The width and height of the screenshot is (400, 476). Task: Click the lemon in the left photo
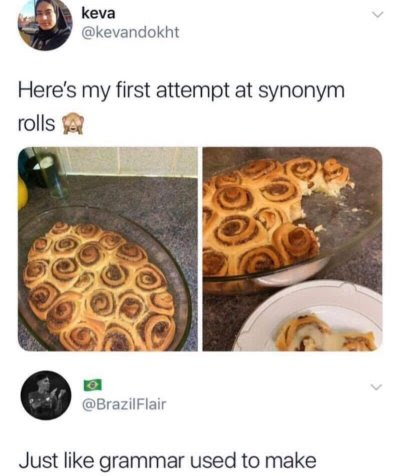tap(22, 193)
